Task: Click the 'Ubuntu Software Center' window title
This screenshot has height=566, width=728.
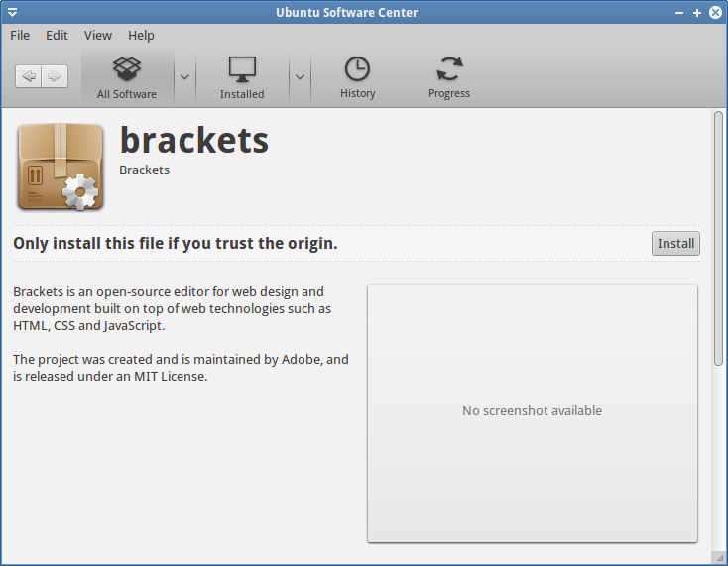Action: tap(347, 13)
